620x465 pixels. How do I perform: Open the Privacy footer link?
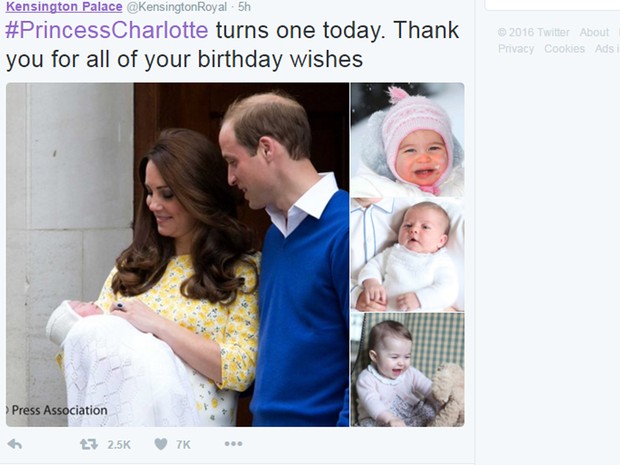[x=516, y=49]
